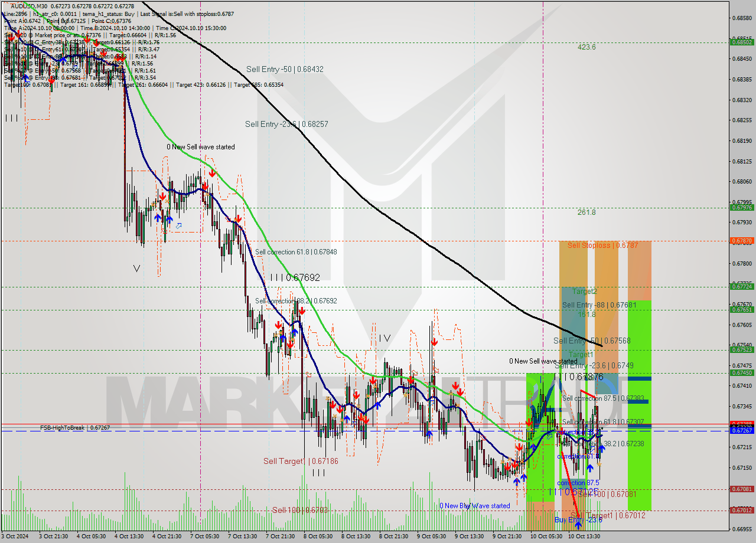
Task: Click the 'Sell Target1 | 0.67186' label
Action: (x=301, y=461)
